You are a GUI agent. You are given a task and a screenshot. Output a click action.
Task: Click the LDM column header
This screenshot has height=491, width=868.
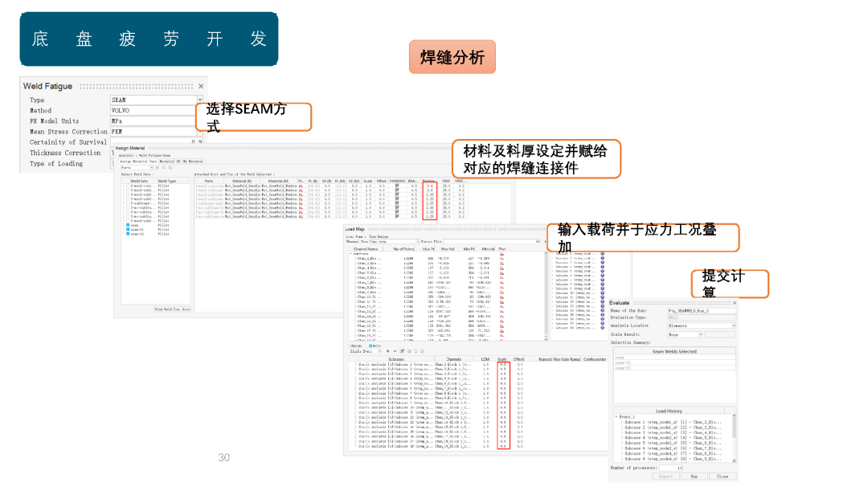click(x=485, y=359)
